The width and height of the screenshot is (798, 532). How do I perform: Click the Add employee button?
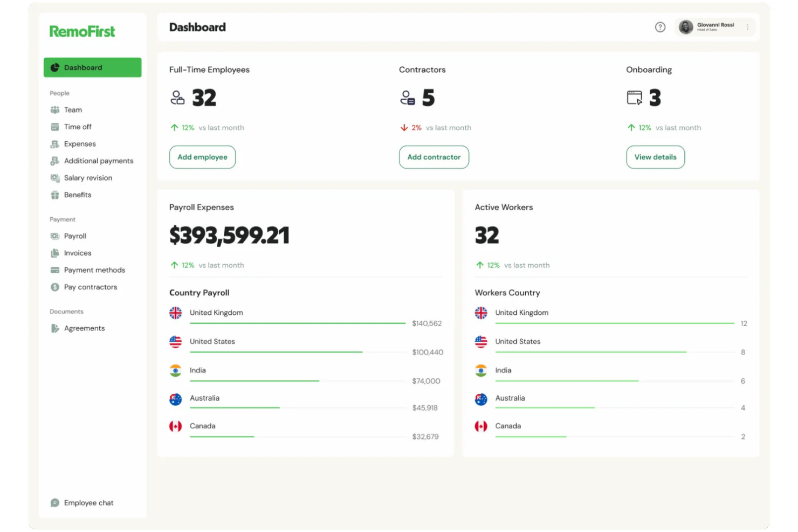pyautogui.click(x=202, y=157)
